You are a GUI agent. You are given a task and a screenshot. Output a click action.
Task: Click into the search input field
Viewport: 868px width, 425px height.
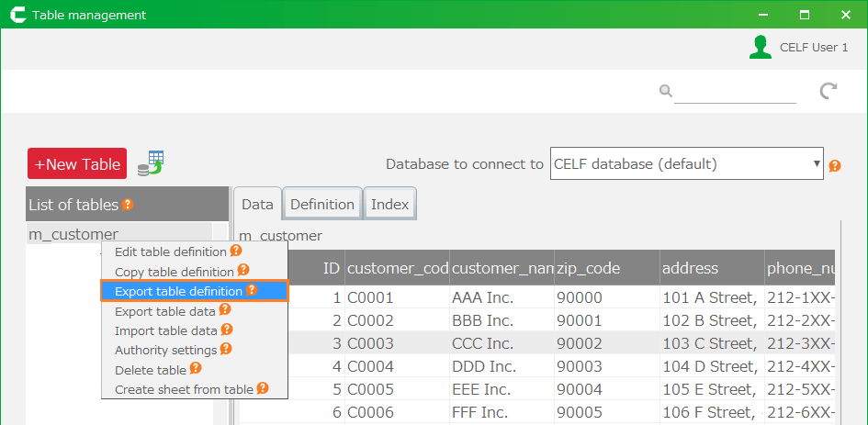(x=735, y=91)
